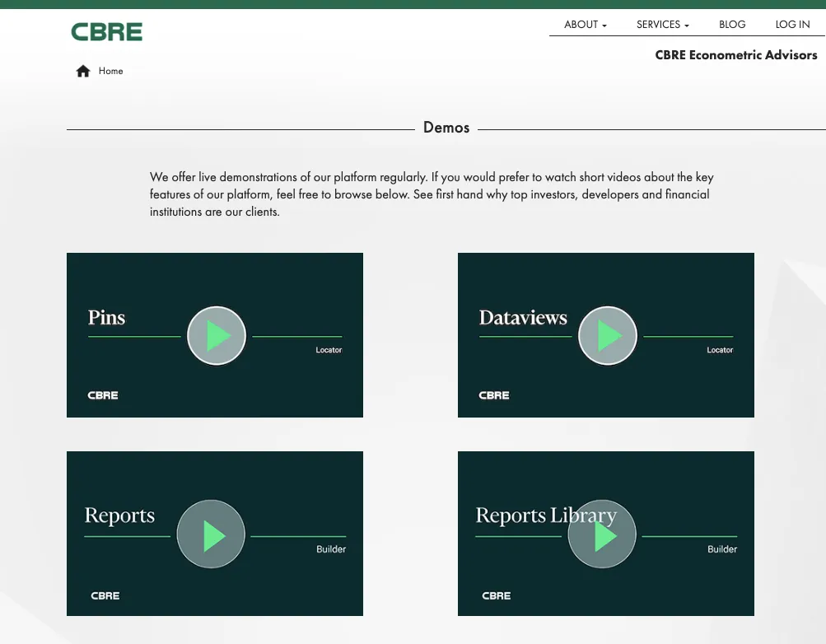Viewport: 826px width, 644px height.
Task: Click the Locator label on Pins card
Action: [x=329, y=350]
